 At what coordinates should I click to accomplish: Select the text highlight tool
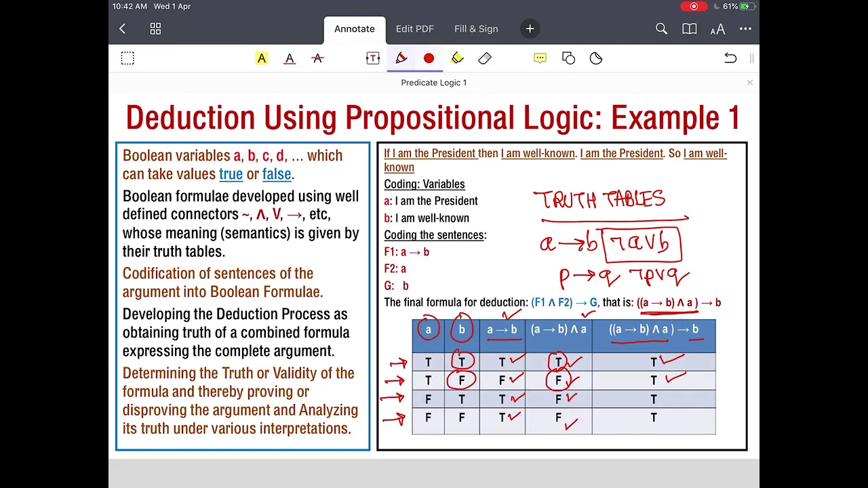(x=262, y=58)
